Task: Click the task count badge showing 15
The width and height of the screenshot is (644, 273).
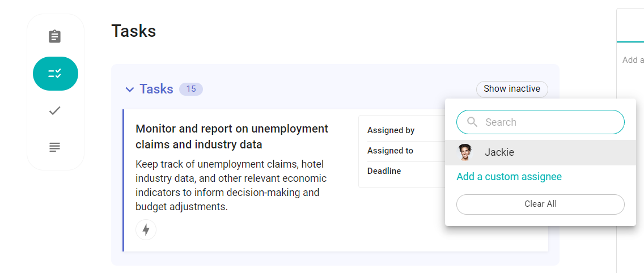Action: point(191,89)
